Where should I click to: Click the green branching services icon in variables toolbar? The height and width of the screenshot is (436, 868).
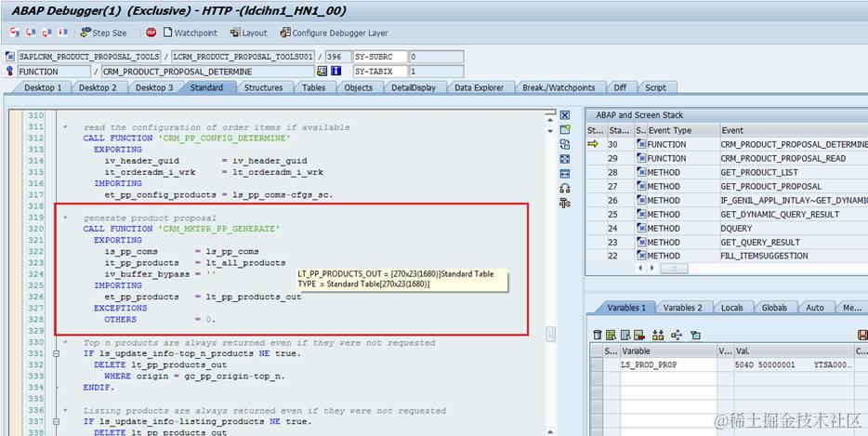(676, 335)
